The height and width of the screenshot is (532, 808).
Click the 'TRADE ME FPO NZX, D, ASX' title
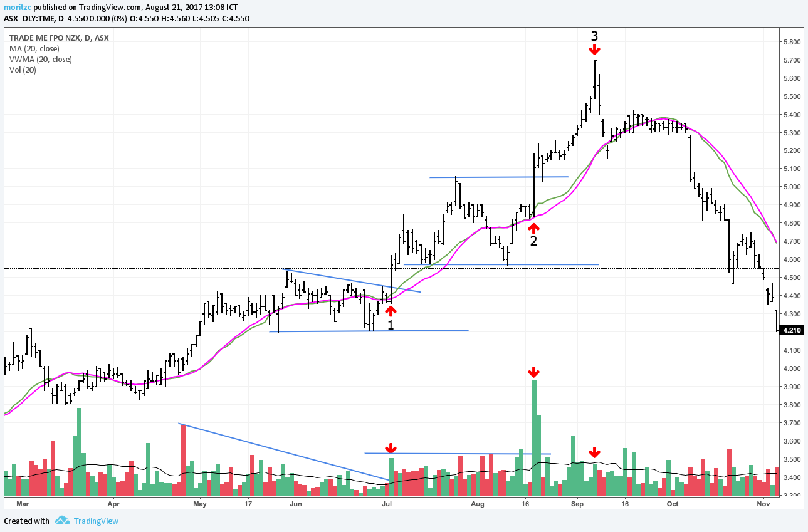59,38
